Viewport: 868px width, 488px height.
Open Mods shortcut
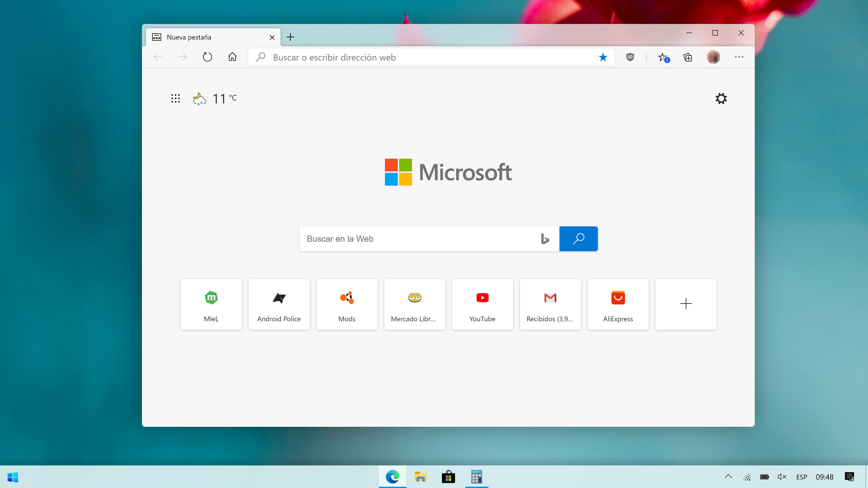346,304
